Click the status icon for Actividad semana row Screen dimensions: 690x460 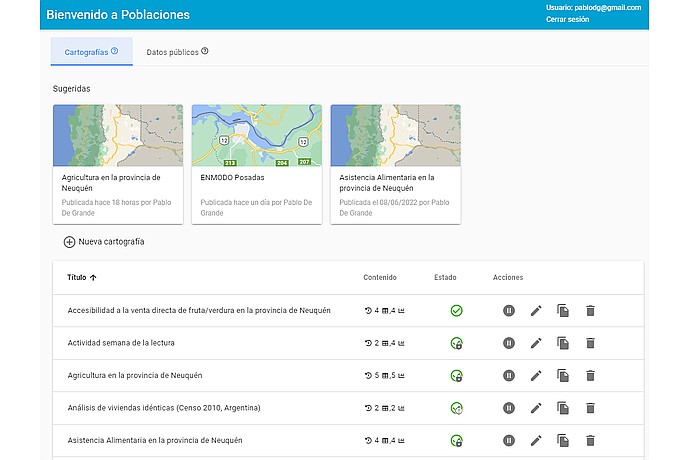point(456,343)
